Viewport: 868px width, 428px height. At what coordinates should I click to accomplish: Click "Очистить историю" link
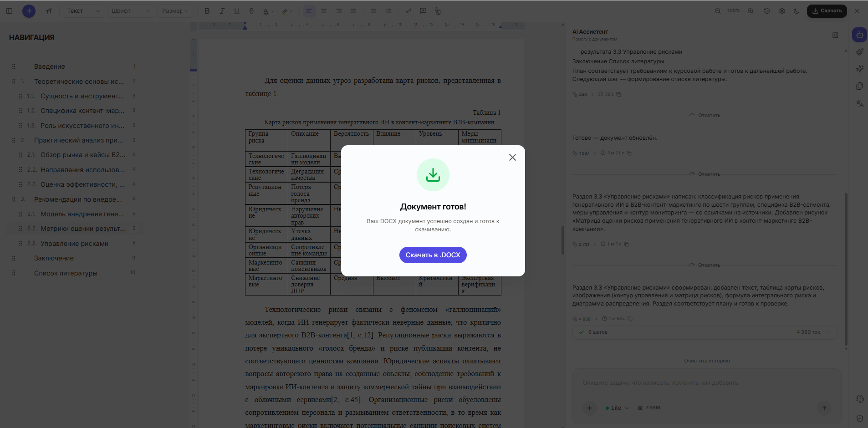(707, 361)
